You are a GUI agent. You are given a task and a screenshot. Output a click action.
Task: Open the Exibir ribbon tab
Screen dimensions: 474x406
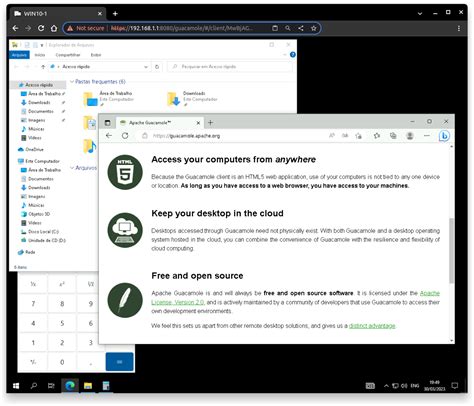tap(96, 55)
